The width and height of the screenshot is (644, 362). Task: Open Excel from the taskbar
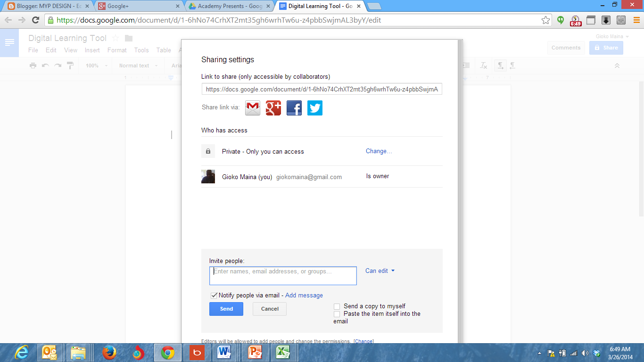(283, 353)
